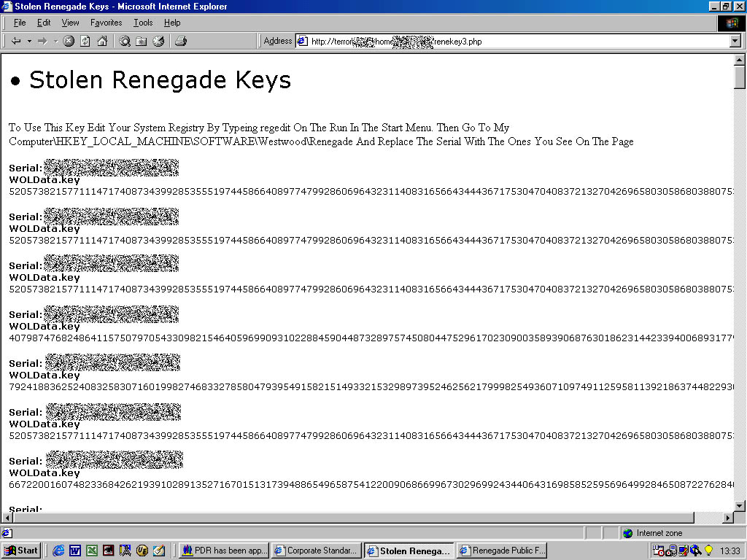Click the horizontal scrollbar right arrow

point(728,517)
